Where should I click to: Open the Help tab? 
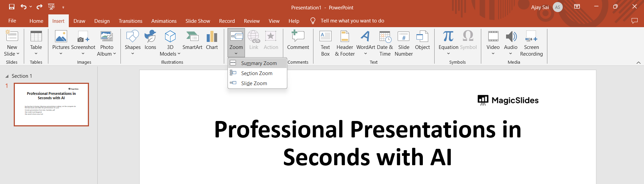click(x=294, y=21)
